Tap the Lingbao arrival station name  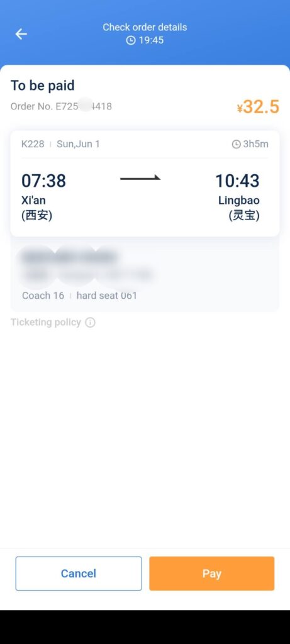point(239,201)
